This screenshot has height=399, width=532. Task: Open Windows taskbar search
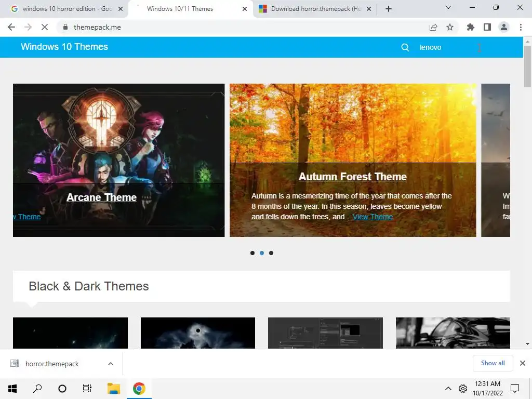[x=37, y=389]
